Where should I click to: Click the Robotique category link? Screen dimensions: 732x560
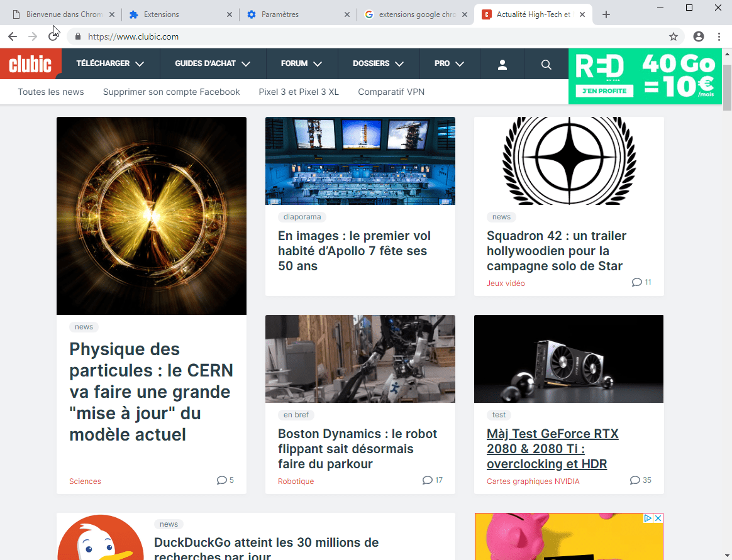point(296,481)
